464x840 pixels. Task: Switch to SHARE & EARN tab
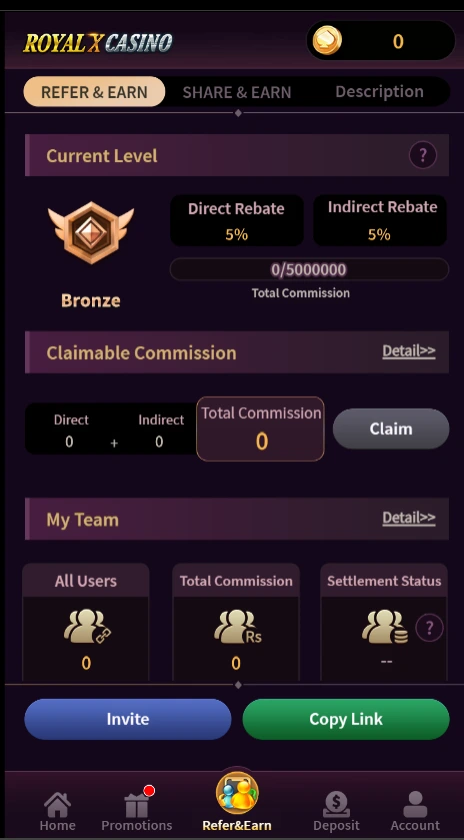[237, 92]
